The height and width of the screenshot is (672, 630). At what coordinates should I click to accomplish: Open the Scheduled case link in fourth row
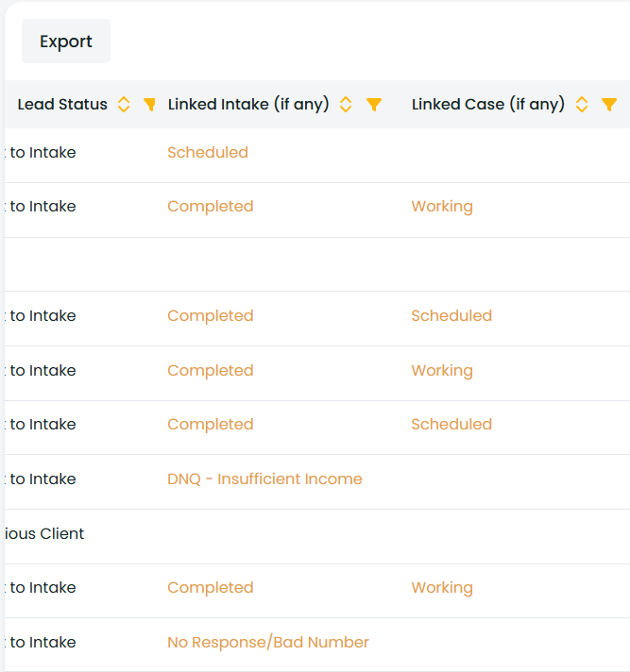coord(451,316)
